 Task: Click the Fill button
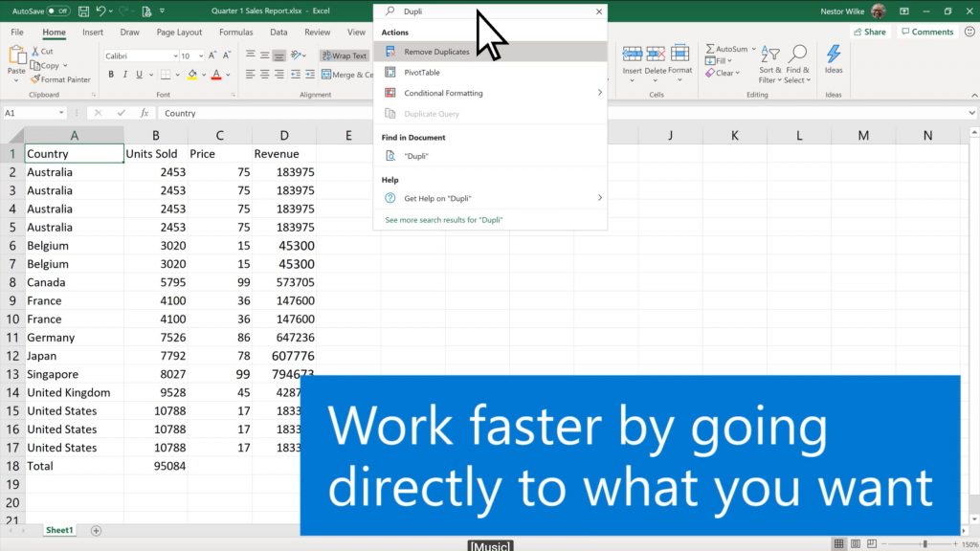click(x=719, y=60)
